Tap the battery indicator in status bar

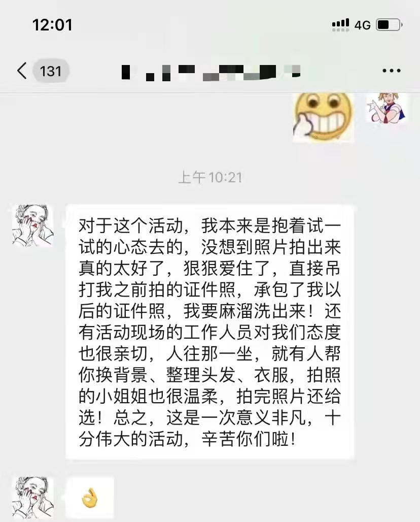tap(389, 25)
